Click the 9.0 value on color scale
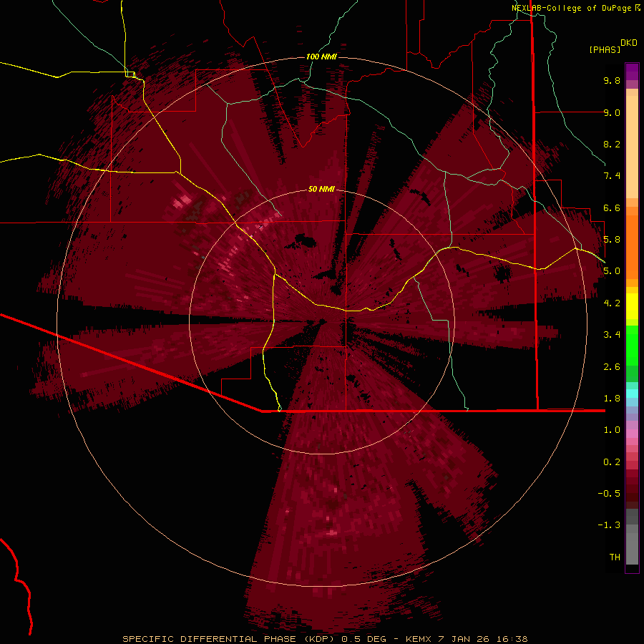644x644 pixels. [x=612, y=112]
